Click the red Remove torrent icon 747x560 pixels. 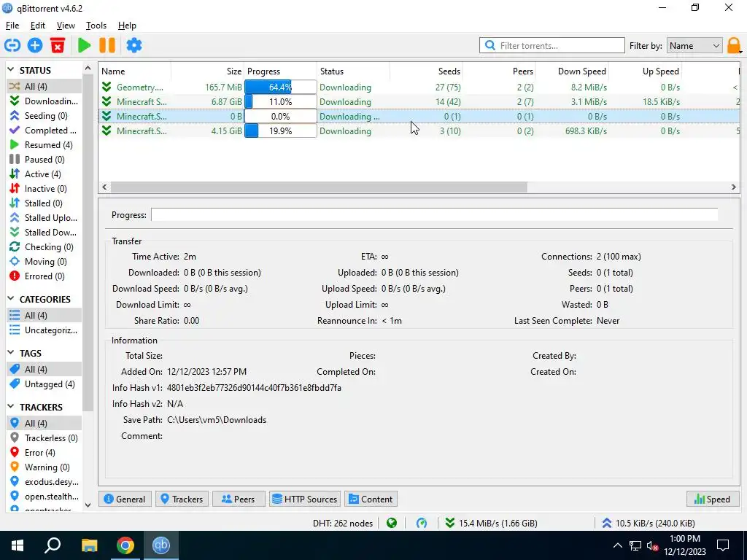pos(58,45)
